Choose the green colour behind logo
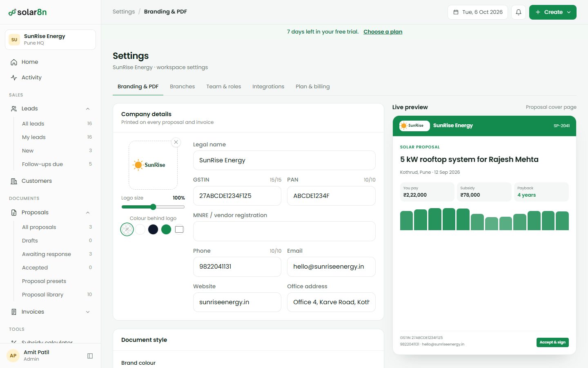Screen dimensions: 588x368 166,229
